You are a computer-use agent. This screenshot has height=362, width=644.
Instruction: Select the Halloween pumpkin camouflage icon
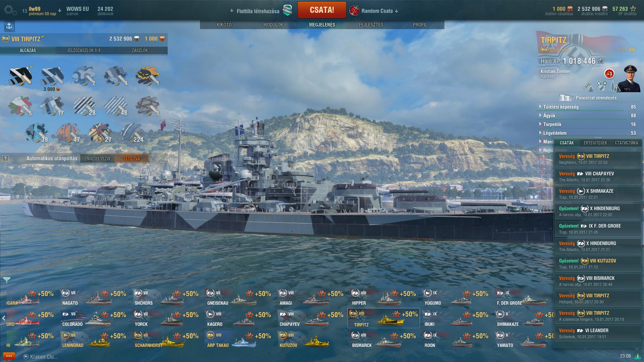coord(148,76)
